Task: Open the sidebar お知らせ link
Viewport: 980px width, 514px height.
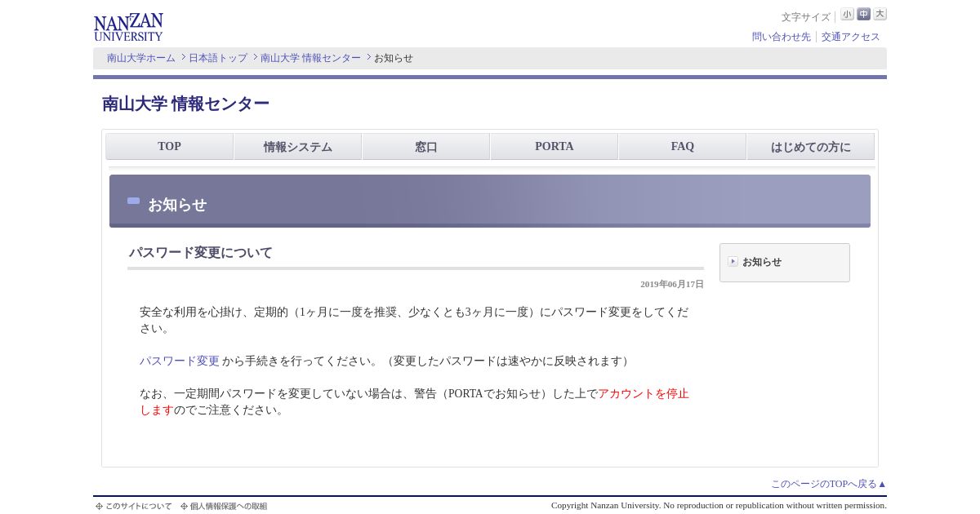Action: [762, 262]
